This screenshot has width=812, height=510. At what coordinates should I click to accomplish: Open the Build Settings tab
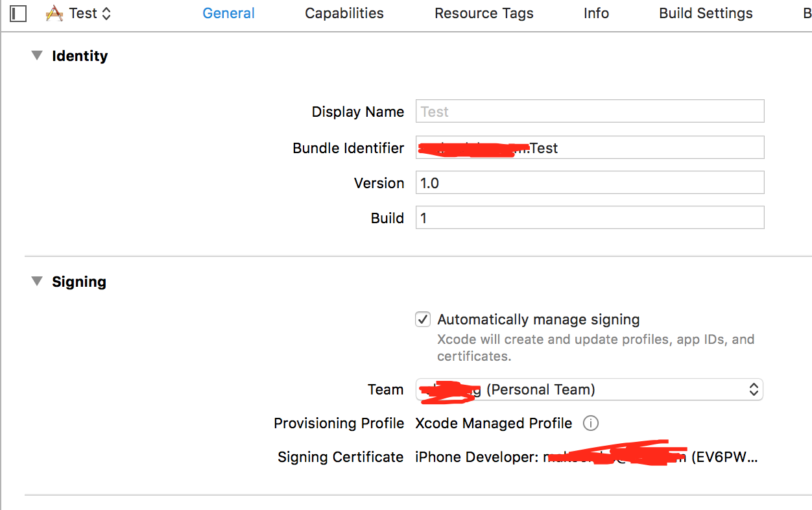706,13
